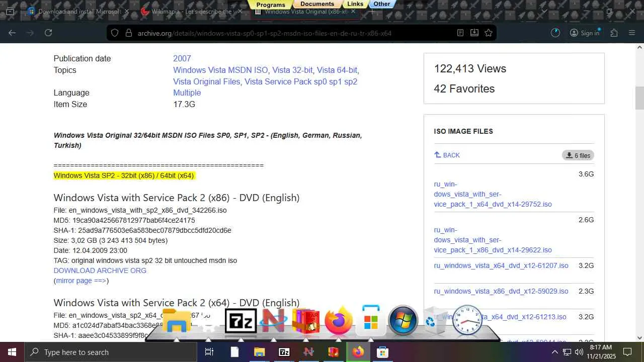Download ru_windows_vista_x86_dvd_x12-59029.iso

[501, 291]
